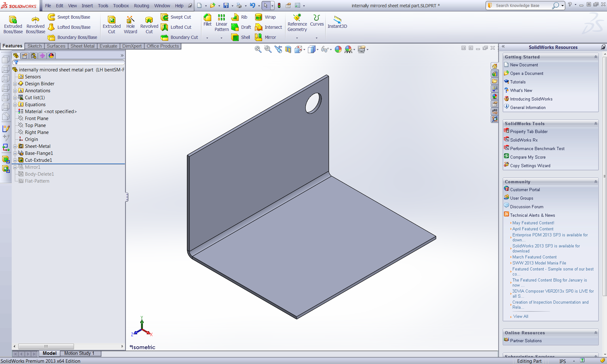Image resolution: width=607 pixels, height=364 pixels.
Task: Click the View All link
Action: tap(521, 316)
